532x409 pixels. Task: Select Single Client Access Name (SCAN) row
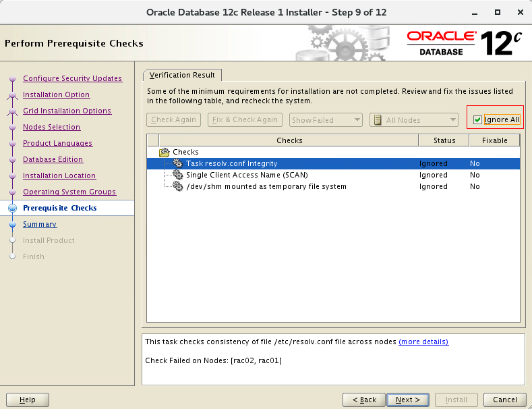[333, 175]
